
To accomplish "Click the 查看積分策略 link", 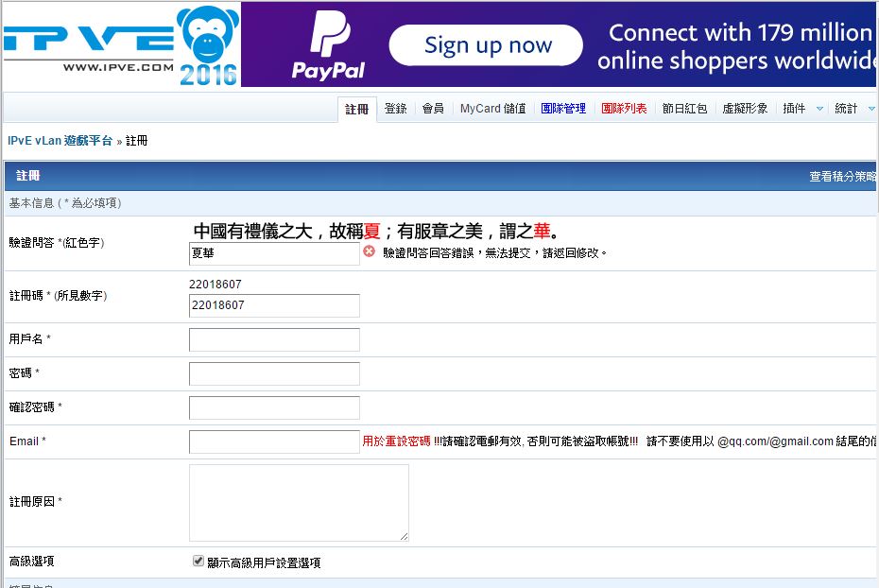I will [x=843, y=177].
